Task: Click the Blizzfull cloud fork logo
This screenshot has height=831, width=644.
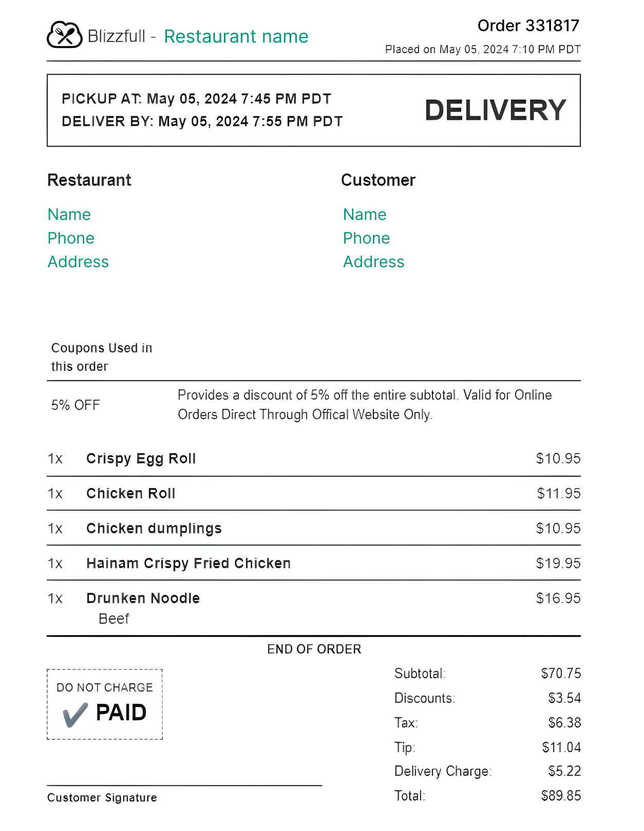Action: [x=65, y=35]
